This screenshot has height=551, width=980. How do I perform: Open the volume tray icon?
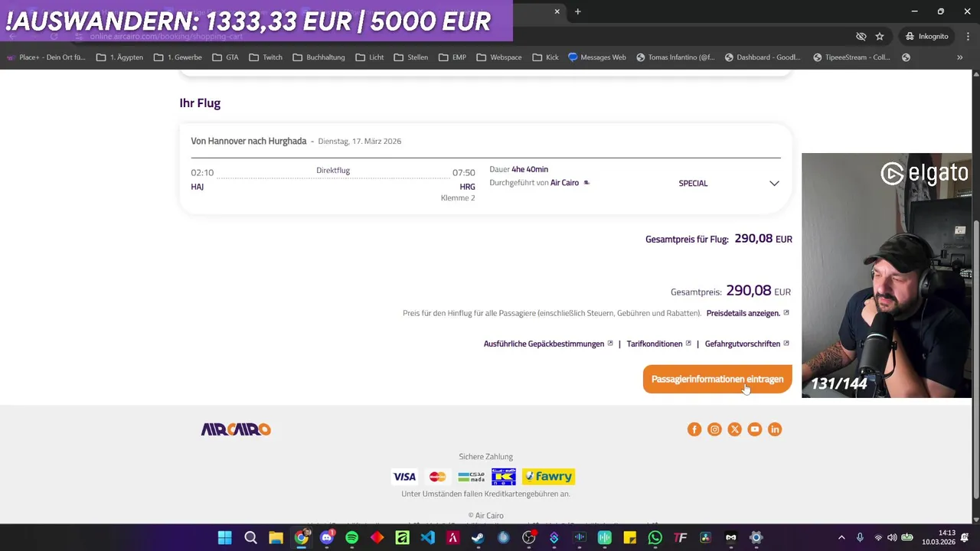click(893, 538)
